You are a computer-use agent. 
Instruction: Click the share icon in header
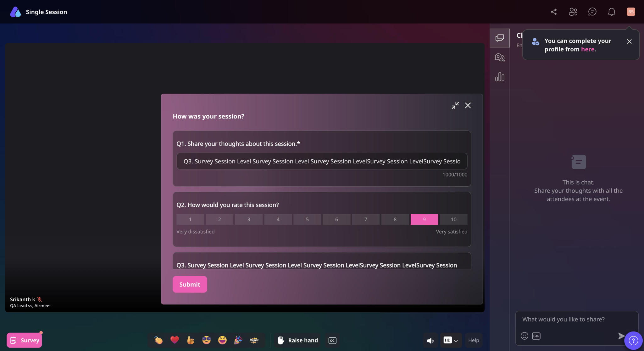[x=554, y=12]
